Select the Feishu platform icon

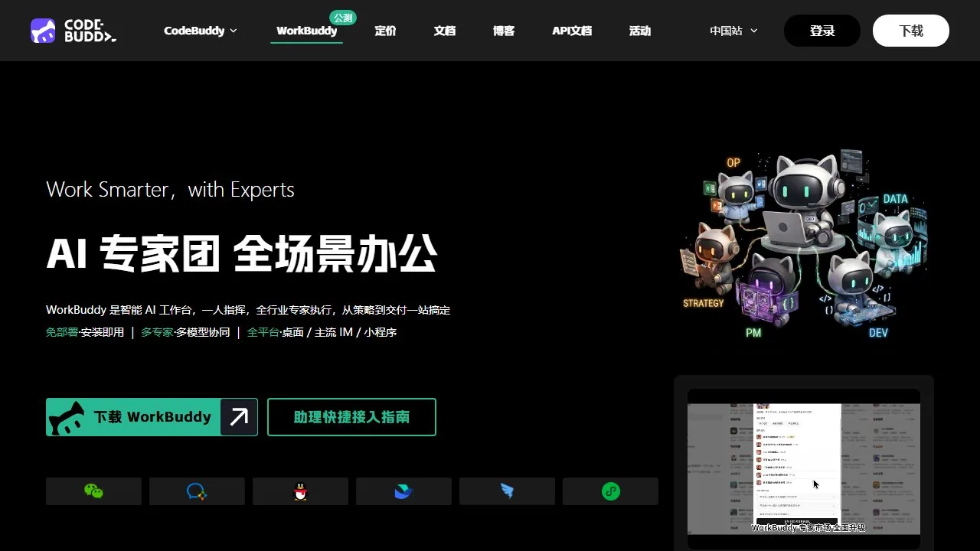pyautogui.click(x=403, y=491)
